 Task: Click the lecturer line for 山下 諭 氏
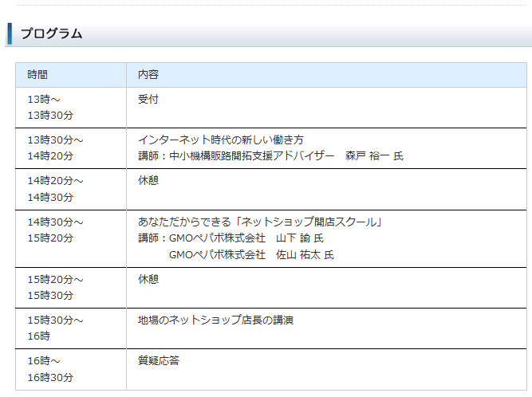tap(231, 238)
